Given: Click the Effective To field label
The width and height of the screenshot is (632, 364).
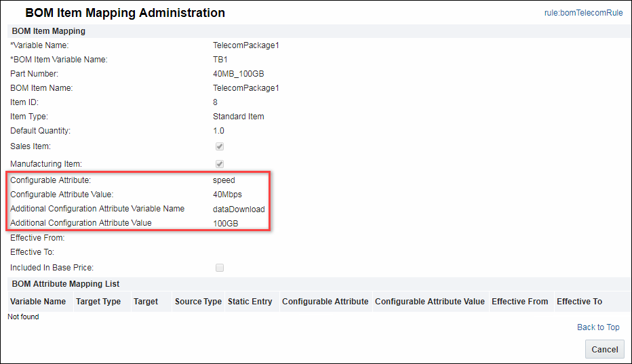Looking at the screenshot, I should tap(33, 252).
